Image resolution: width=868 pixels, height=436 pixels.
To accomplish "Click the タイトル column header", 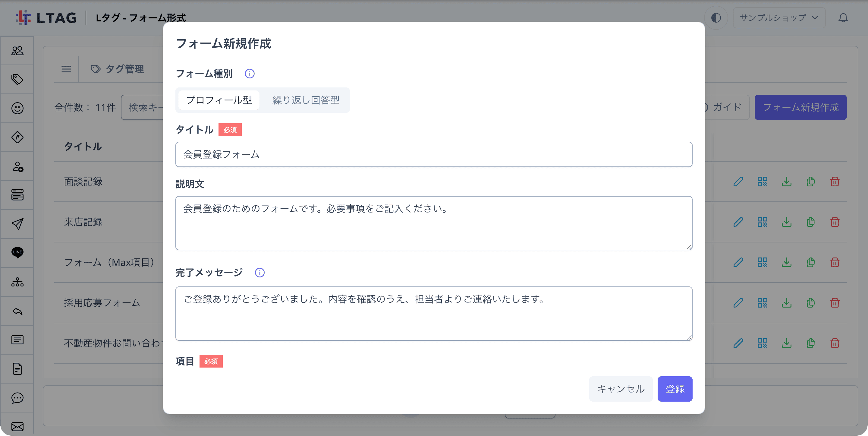I will coord(83,147).
